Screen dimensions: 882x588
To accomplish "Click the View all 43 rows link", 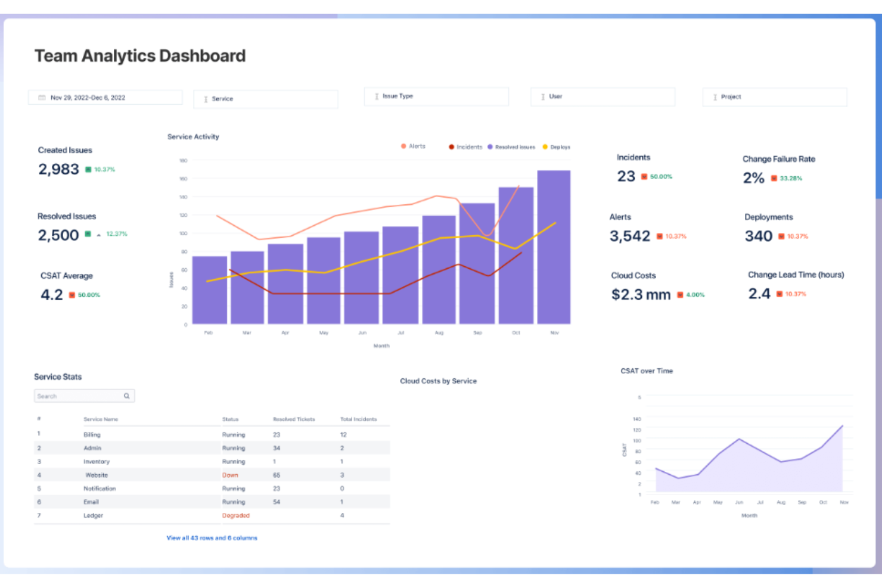I will 212,537.
